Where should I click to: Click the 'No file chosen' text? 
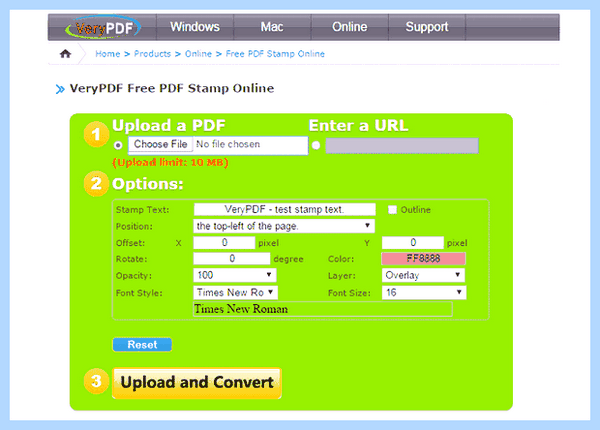(x=228, y=144)
